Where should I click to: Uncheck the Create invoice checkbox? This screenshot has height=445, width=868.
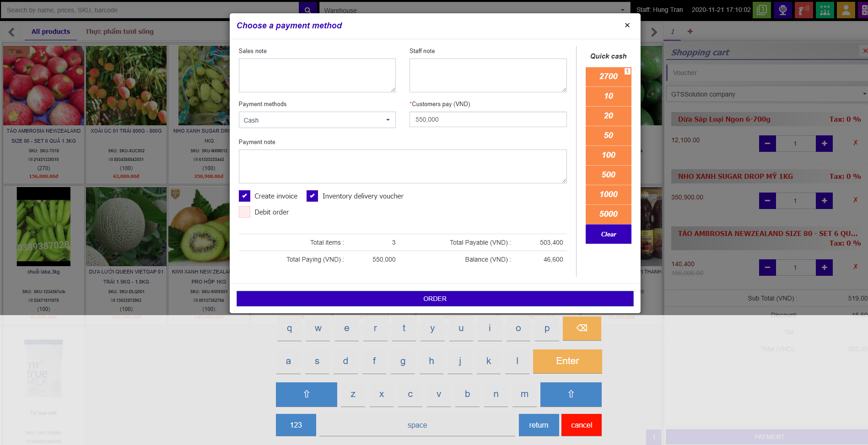tap(244, 196)
